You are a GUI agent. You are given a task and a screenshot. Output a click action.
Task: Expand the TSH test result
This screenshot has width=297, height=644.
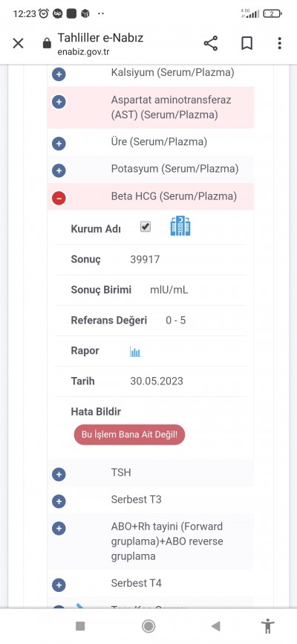pyautogui.click(x=59, y=474)
